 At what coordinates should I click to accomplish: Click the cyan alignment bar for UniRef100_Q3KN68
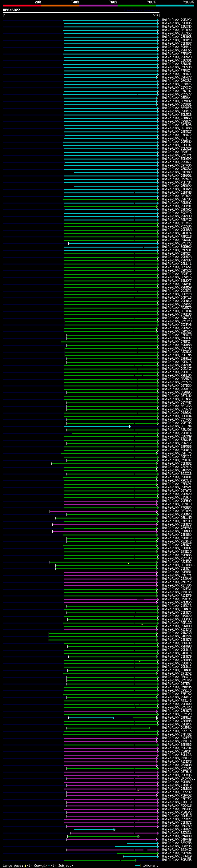111,37
